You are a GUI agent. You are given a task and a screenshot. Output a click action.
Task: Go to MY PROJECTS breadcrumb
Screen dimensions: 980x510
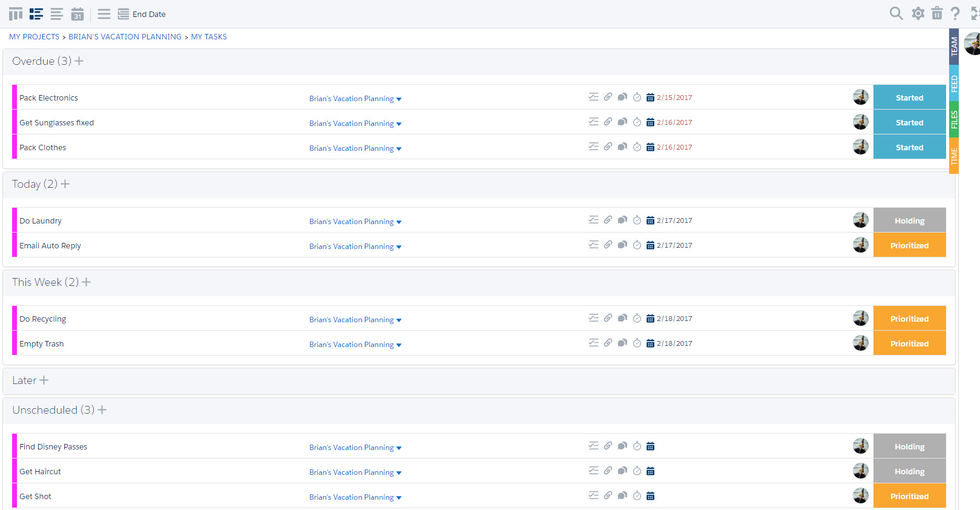tap(34, 37)
